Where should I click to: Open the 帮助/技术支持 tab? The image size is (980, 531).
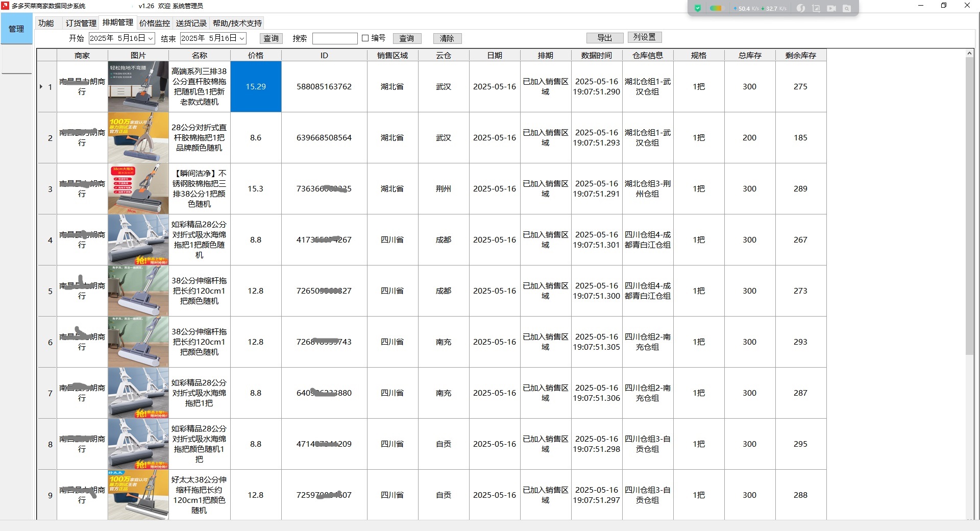tap(237, 23)
